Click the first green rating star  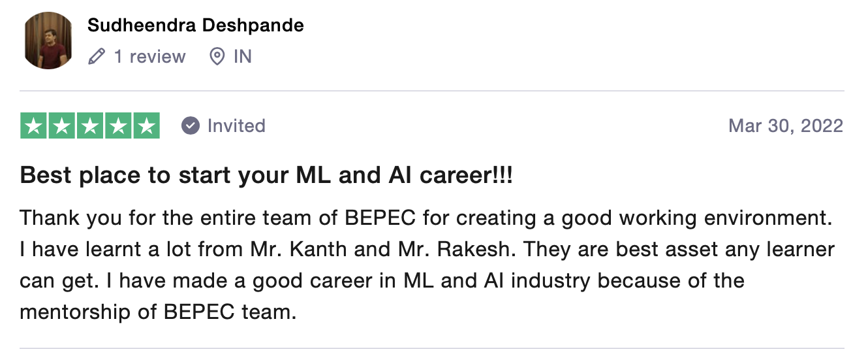34,126
